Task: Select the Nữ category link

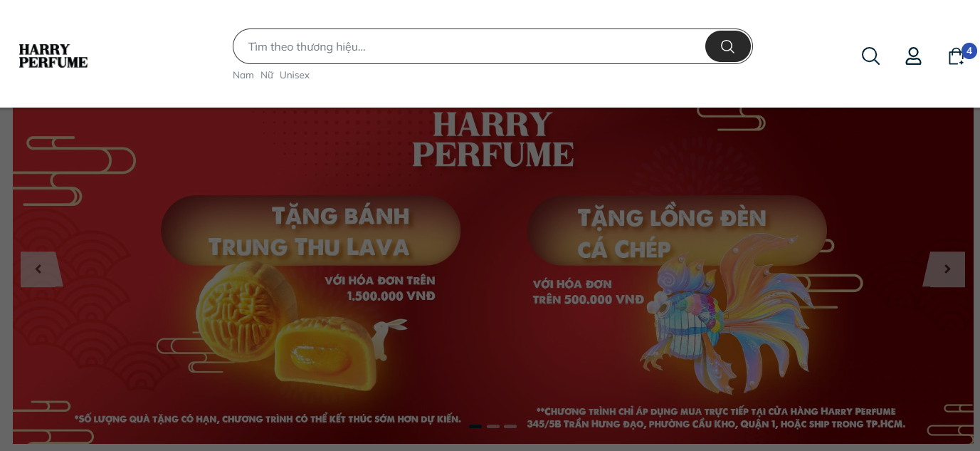Action: pyautogui.click(x=267, y=75)
